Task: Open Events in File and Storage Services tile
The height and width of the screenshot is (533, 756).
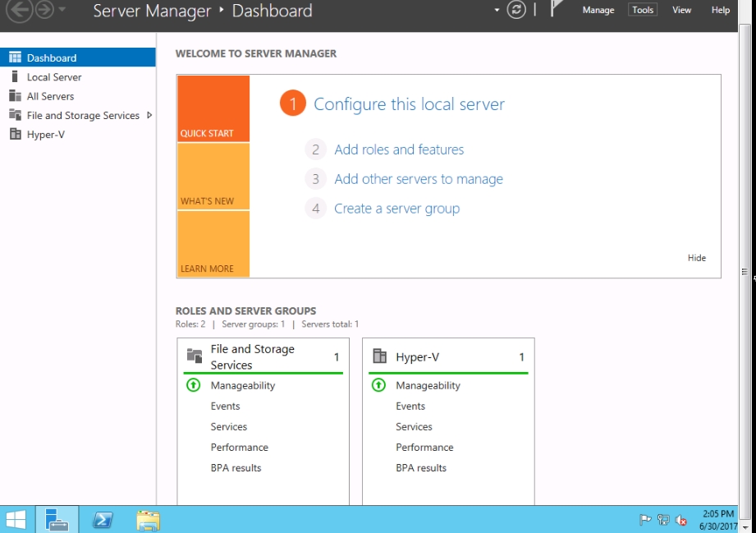Action: coord(225,407)
